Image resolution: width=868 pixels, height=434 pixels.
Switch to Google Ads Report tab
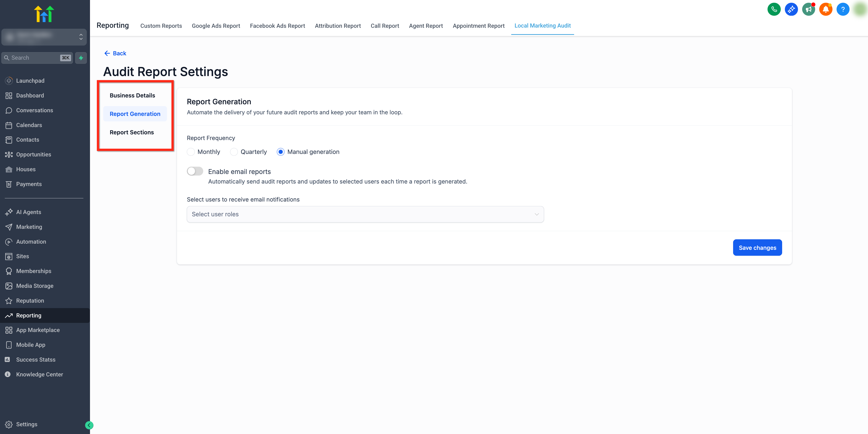point(216,26)
